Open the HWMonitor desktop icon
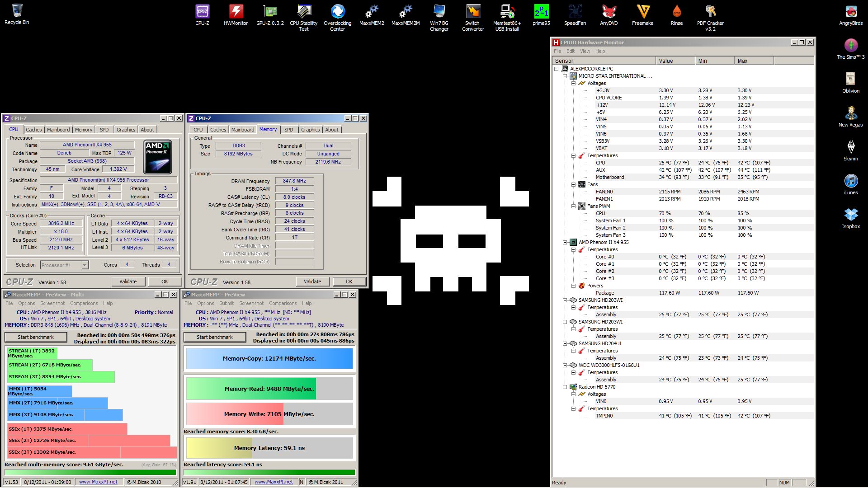This screenshot has height=488, width=868. tap(236, 14)
